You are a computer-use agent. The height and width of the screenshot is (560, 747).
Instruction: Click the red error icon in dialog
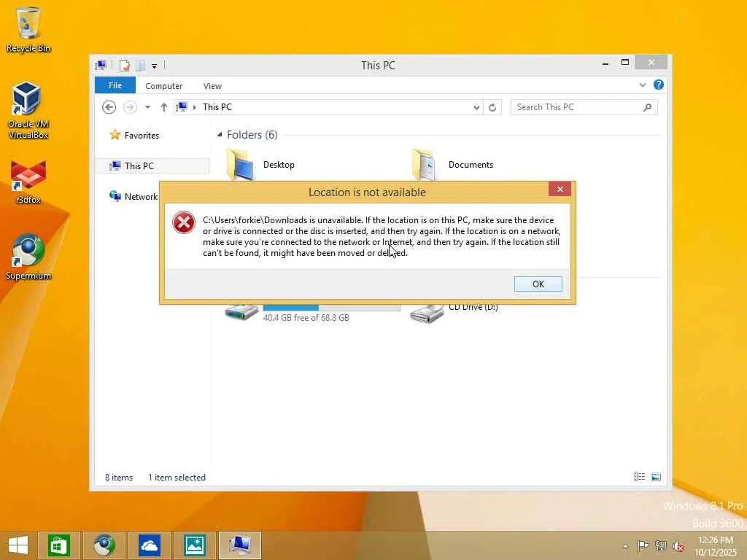pyautogui.click(x=183, y=222)
